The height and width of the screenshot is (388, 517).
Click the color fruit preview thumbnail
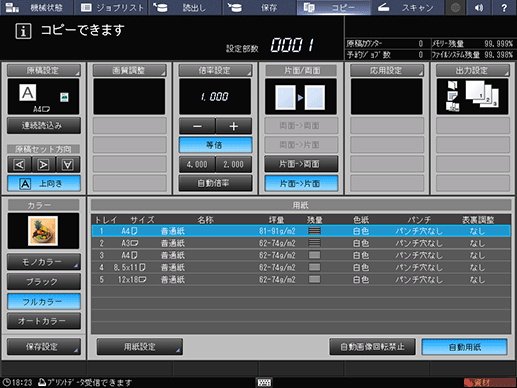[x=43, y=231]
